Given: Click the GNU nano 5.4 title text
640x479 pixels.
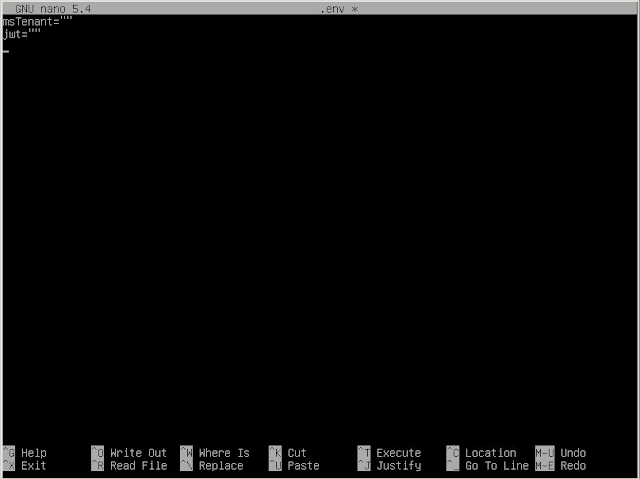Looking at the screenshot, I should click(x=53, y=9).
